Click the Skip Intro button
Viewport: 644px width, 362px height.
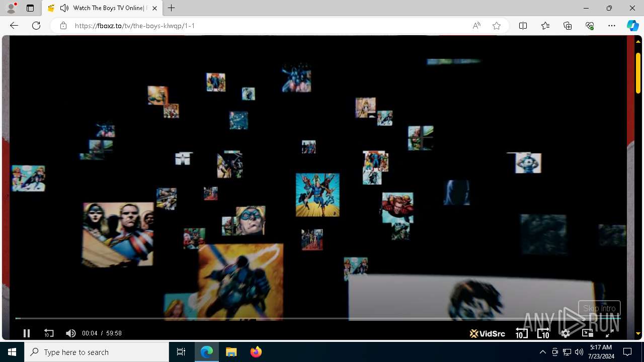[599, 308]
